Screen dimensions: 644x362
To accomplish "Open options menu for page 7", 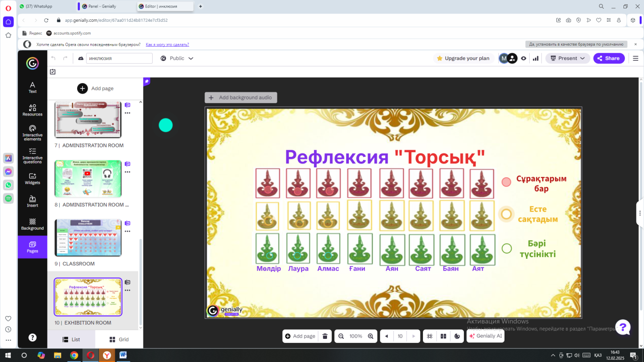I will point(127,113).
